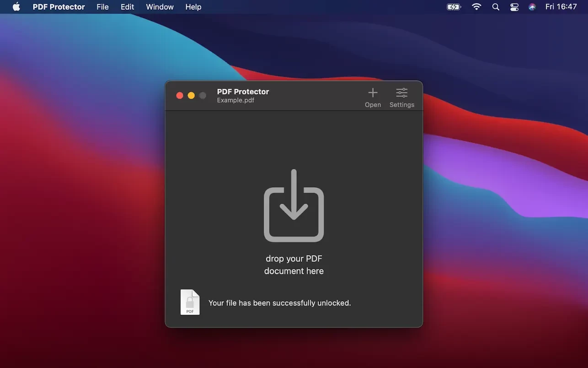This screenshot has width=588, height=368.
Task: Close the PDF Protector window
Action: [x=180, y=95]
